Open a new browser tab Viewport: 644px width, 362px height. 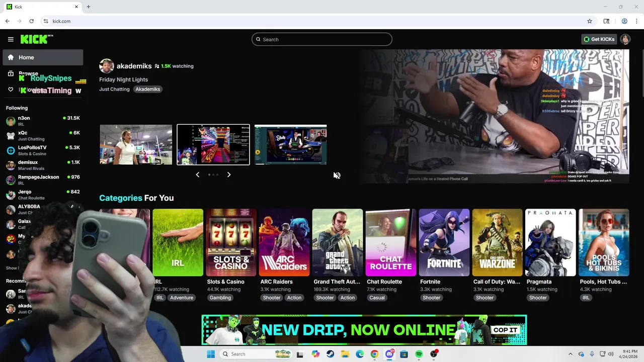[x=89, y=7]
